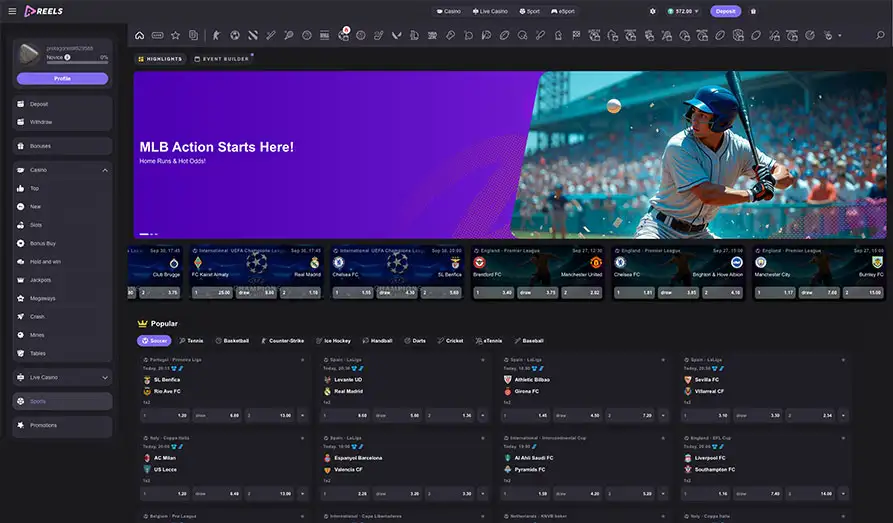The image size is (893, 523).
Task: Favorite the Espanyol vs Valencia CF match
Action: [x=482, y=438]
